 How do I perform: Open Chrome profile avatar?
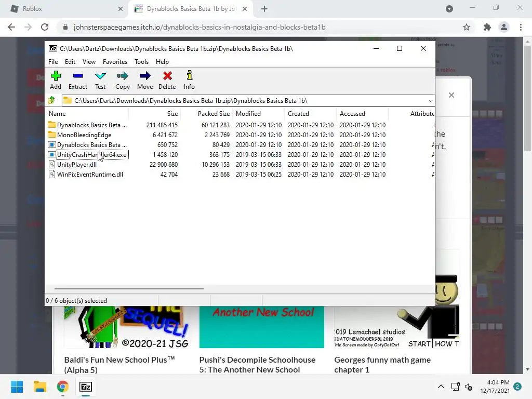pyautogui.click(x=504, y=27)
